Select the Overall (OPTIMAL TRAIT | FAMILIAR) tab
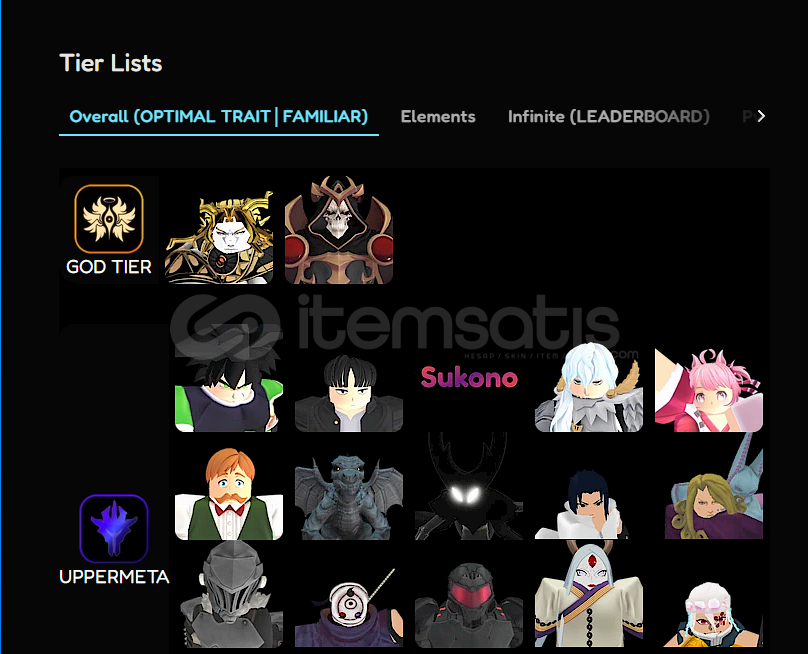The image size is (808, 654). (219, 116)
